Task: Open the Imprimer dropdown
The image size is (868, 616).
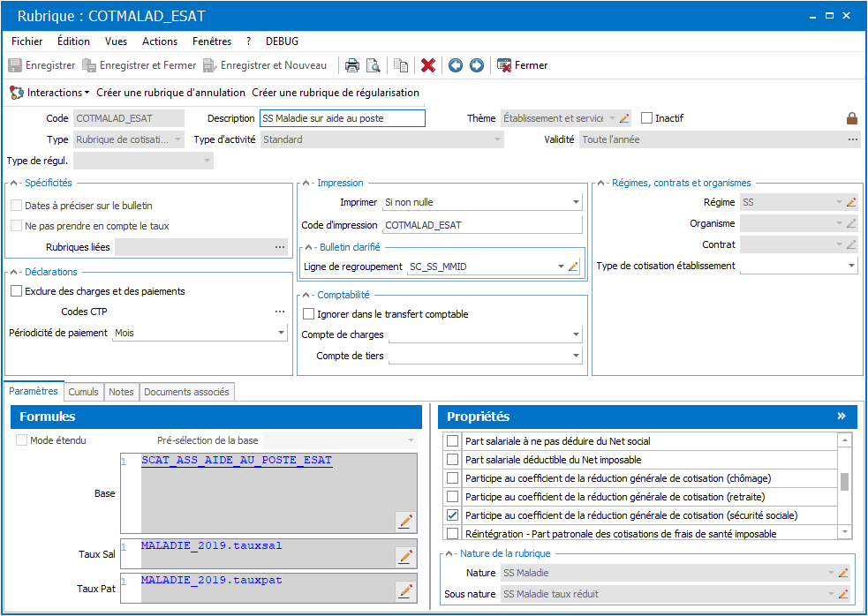Action: point(576,202)
